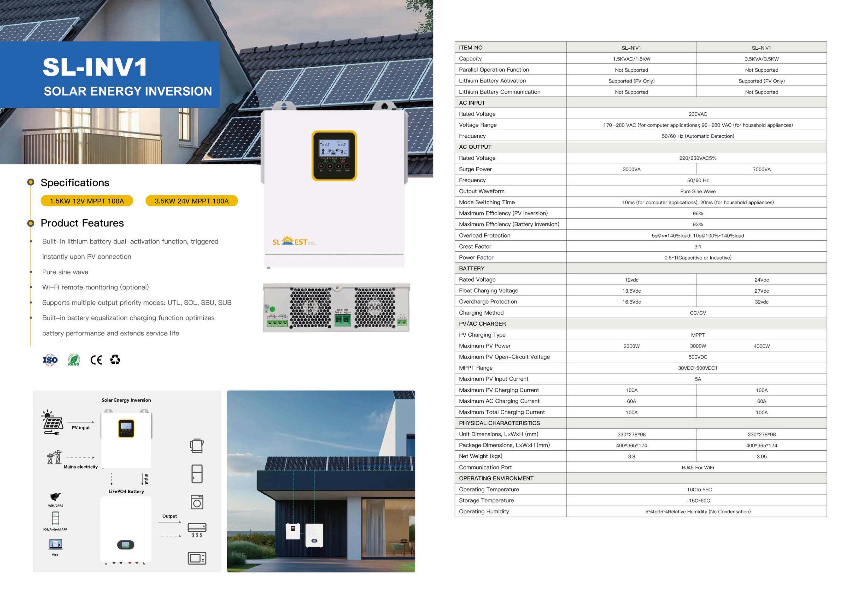The height and width of the screenshot is (614, 868).
Task: Click the 3000VA surge power cell
Action: coord(631,169)
